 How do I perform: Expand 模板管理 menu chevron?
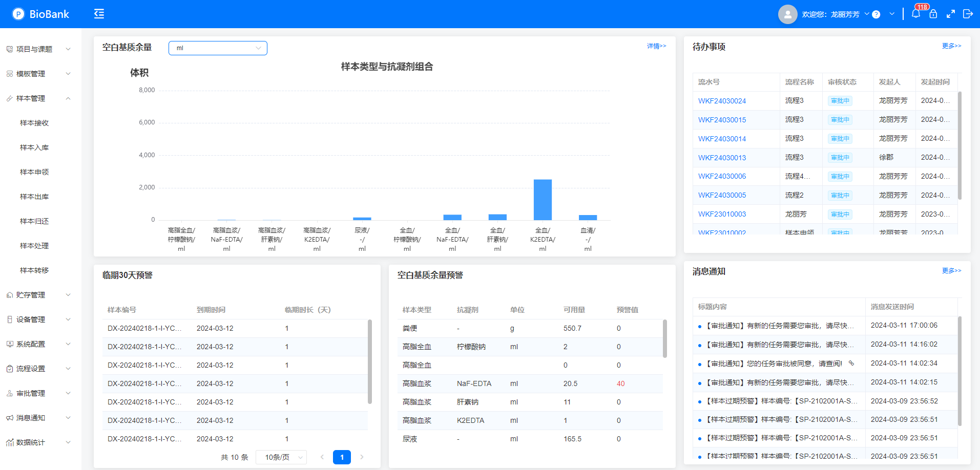coord(68,74)
